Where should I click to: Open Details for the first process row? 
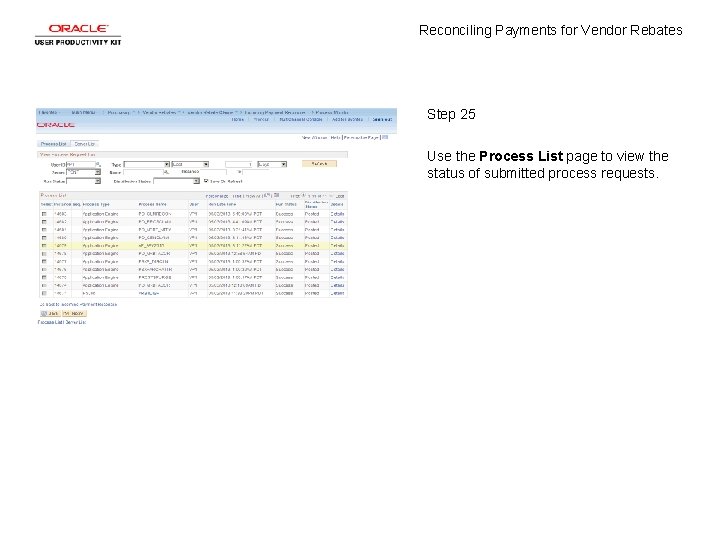click(x=338, y=214)
